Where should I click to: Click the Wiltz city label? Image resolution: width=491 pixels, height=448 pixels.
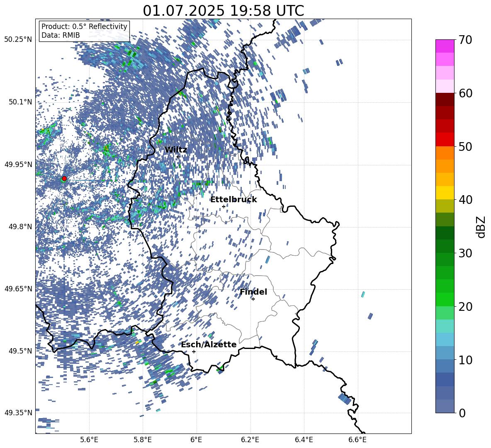point(176,150)
